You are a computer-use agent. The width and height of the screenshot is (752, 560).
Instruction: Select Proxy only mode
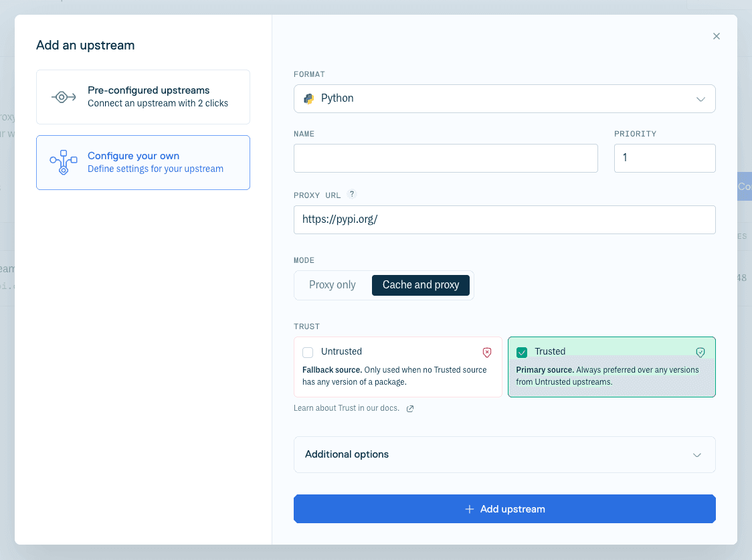[333, 285]
